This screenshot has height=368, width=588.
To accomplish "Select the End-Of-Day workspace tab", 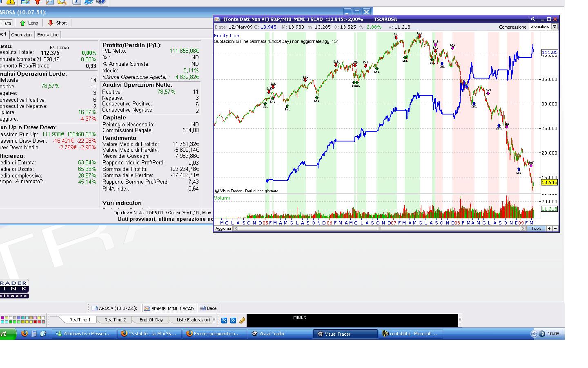I will pos(151,320).
